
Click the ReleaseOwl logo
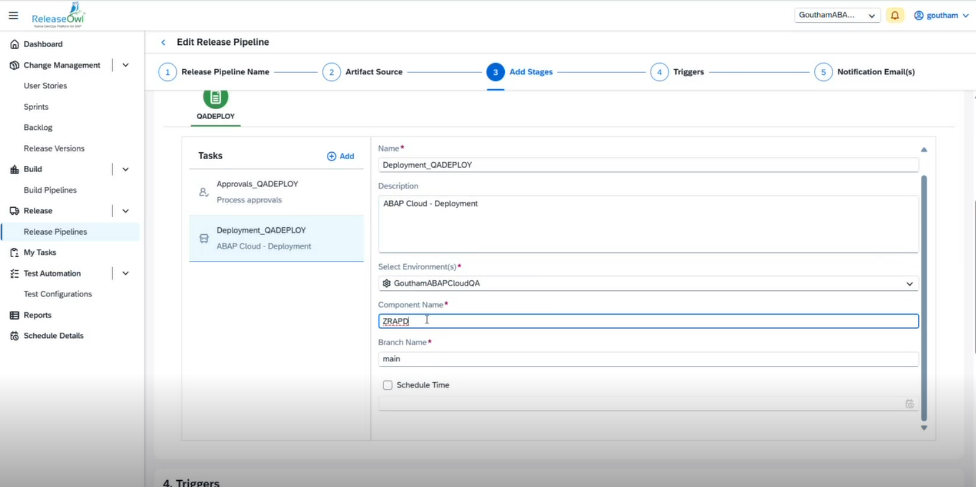tap(57, 15)
